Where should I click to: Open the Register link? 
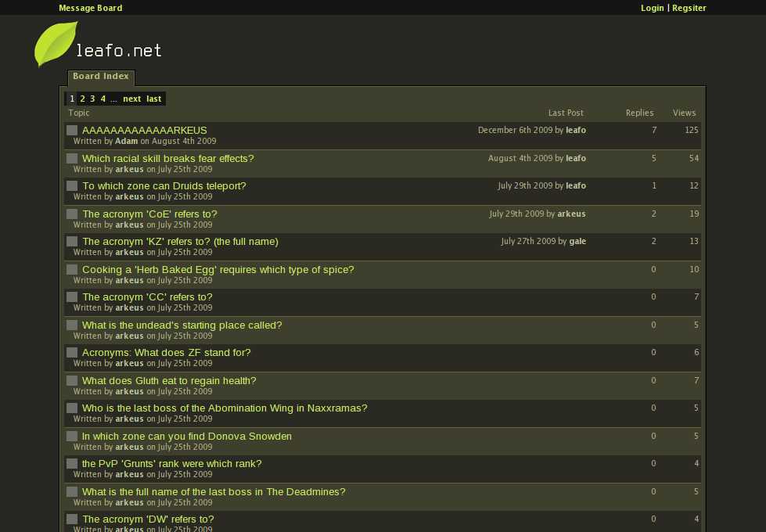689,7
